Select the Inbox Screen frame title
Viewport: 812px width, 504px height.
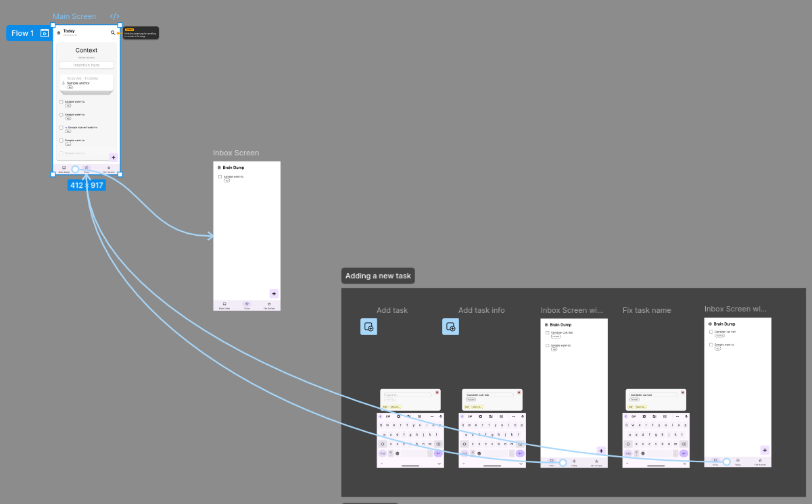[236, 153]
